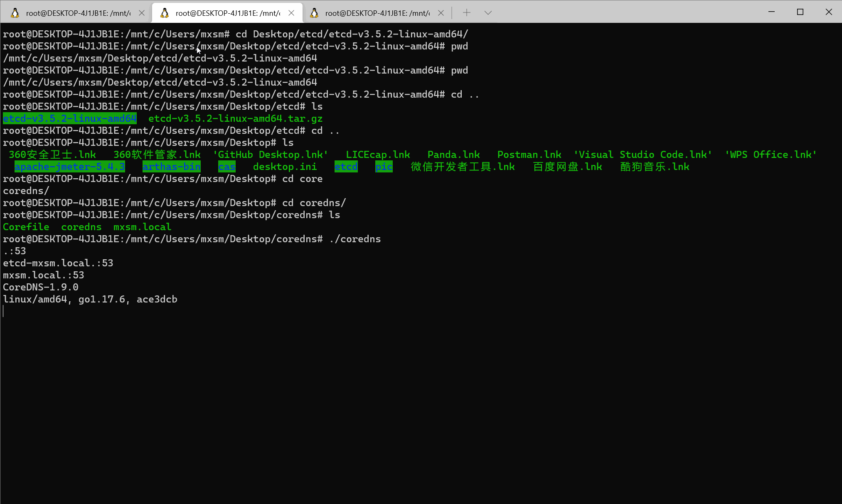
Task: Click the highlighted etcd-v3.5.2-linux-amd64 directory name
Action: 70,118
